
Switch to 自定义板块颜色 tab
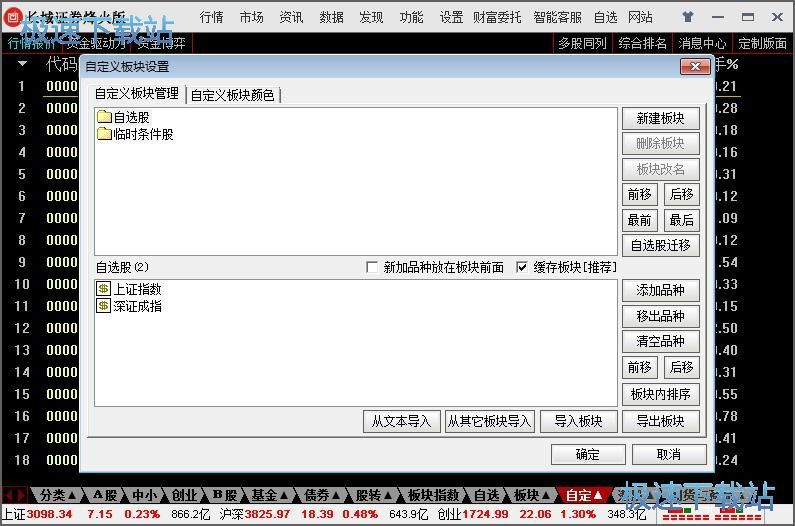(233, 95)
